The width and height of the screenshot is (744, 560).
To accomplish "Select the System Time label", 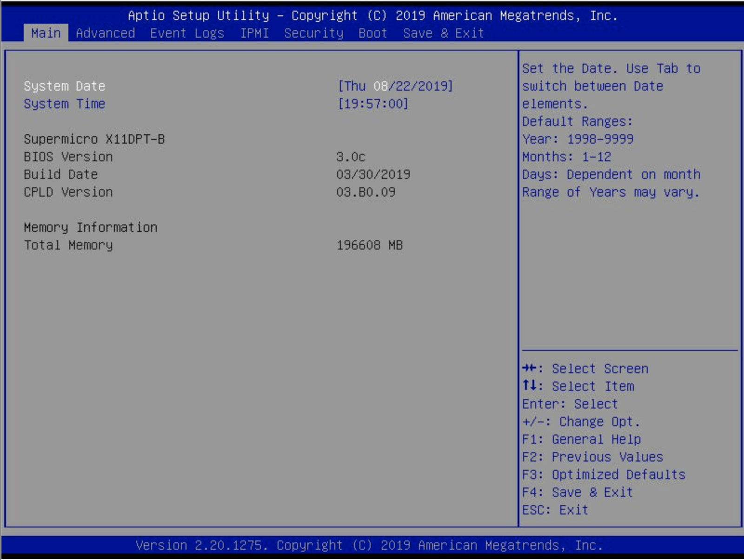I will coord(64,104).
